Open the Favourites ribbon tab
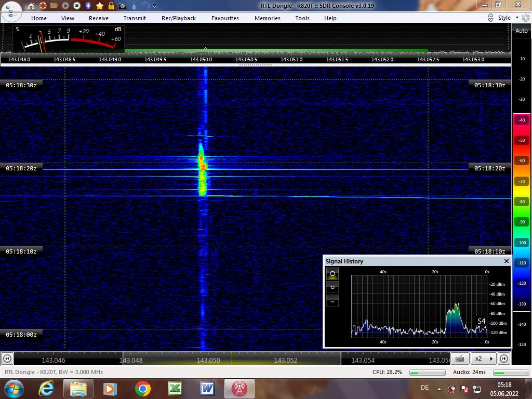 225,18
